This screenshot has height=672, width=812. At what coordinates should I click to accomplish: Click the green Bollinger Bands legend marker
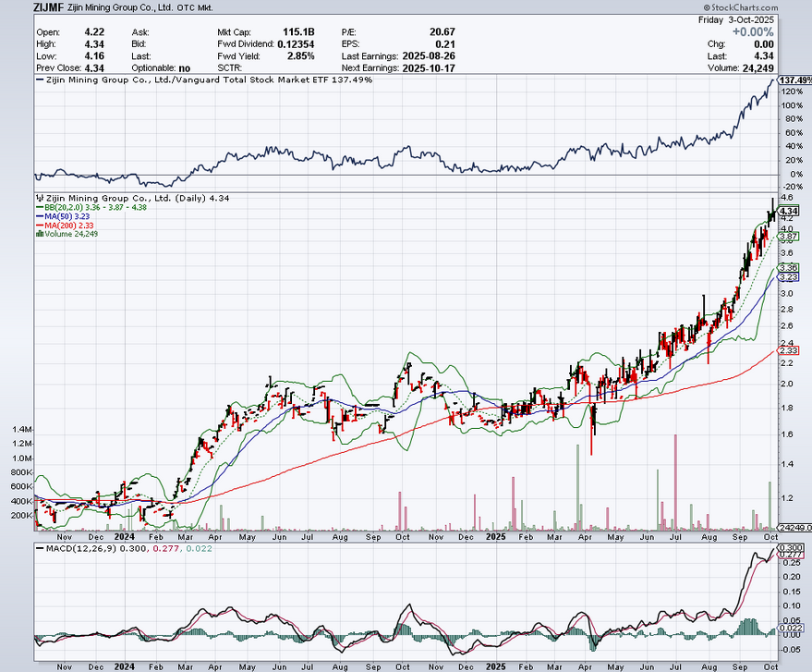click(38, 208)
